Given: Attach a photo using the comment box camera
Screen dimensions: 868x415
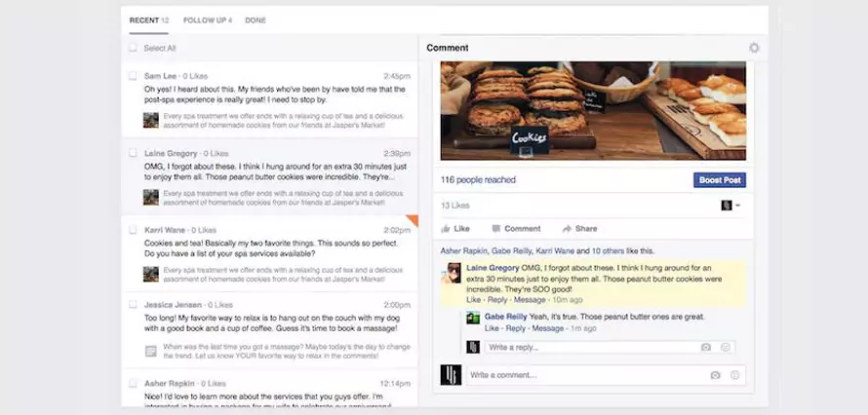Looking at the screenshot, I should coord(715,375).
